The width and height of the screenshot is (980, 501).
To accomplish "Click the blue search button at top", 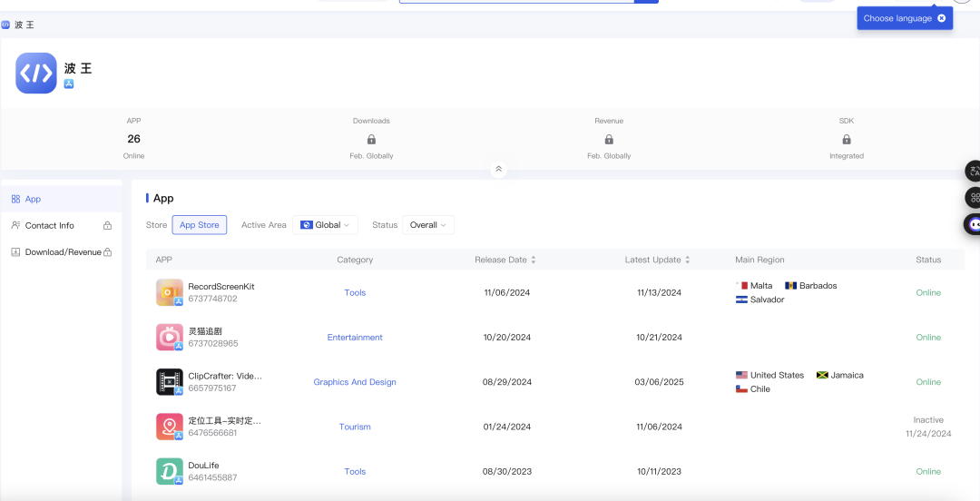I will (646, 1).
